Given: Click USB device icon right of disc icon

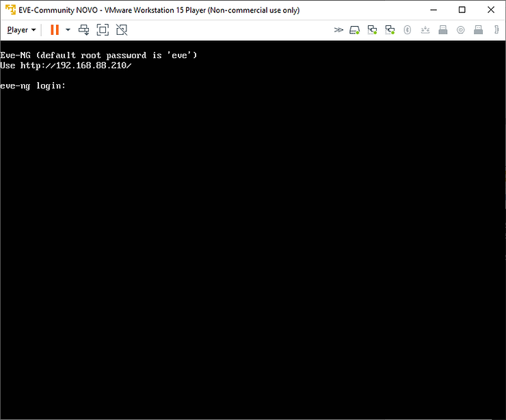Looking at the screenshot, I should pos(478,30).
